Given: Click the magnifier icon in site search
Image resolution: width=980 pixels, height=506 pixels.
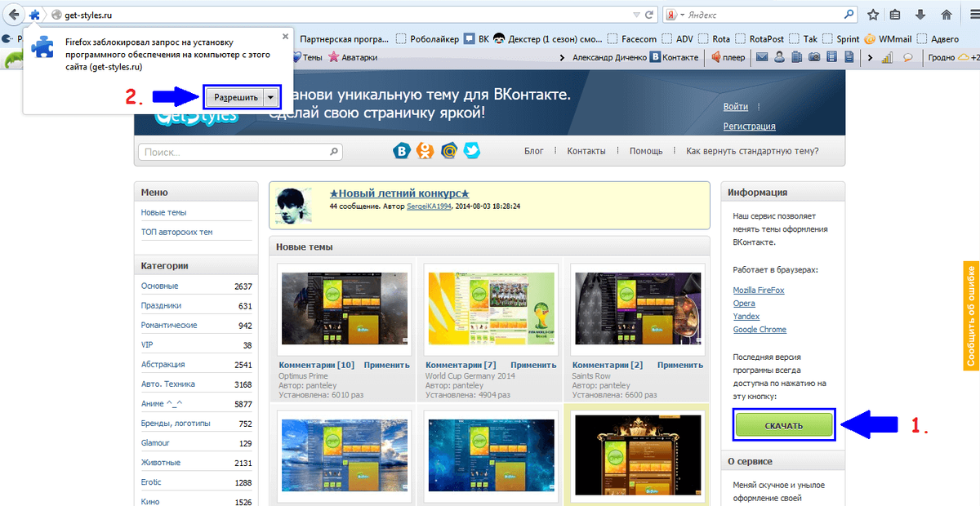Looking at the screenshot, I should pyautogui.click(x=334, y=152).
